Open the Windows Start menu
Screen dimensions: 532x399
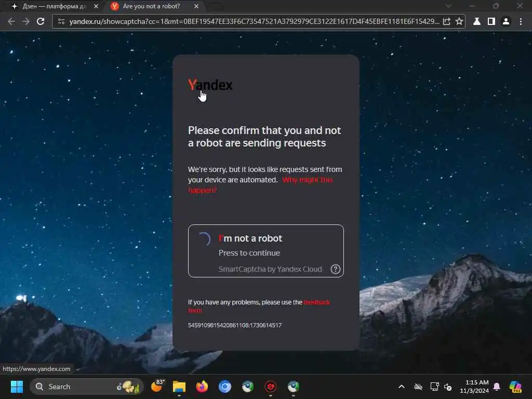pyautogui.click(x=17, y=387)
